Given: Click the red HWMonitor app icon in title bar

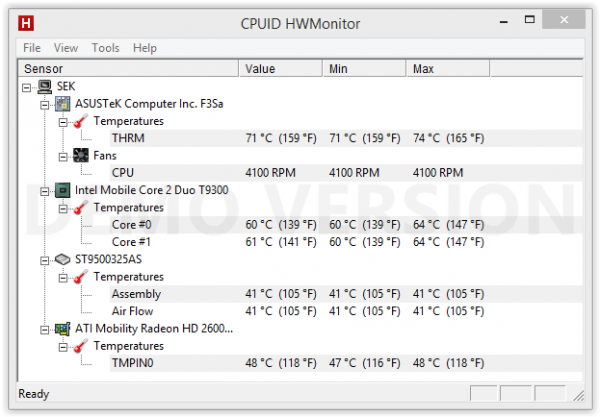Looking at the screenshot, I should (x=26, y=23).
